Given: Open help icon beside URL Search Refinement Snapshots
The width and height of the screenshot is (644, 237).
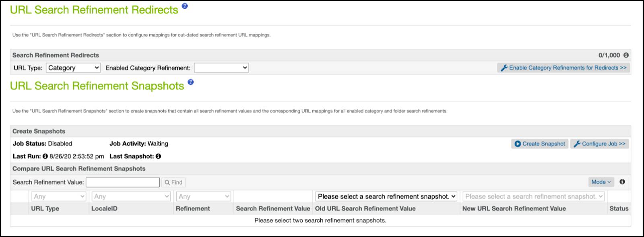Looking at the screenshot, I should coord(191,82).
